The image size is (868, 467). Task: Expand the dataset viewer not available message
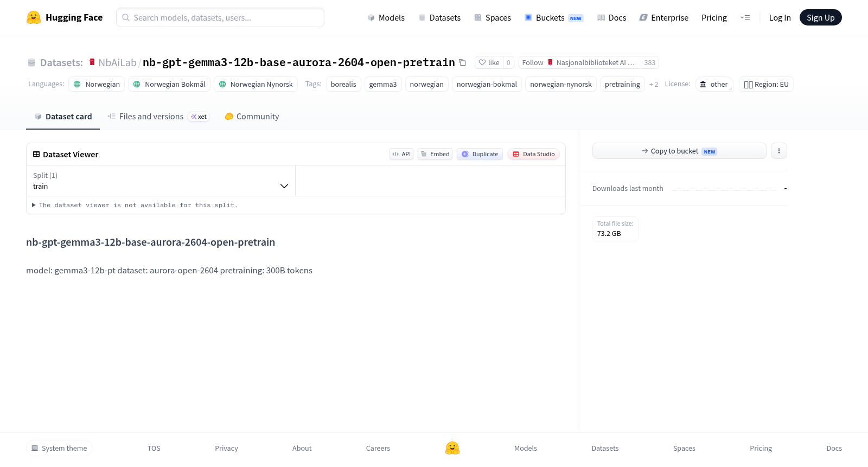pos(135,205)
